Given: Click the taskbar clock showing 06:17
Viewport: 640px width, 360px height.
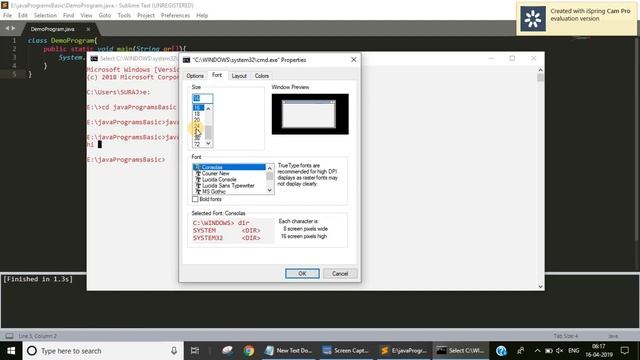Looking at the screenshot, I should click(x=598, y=351).
